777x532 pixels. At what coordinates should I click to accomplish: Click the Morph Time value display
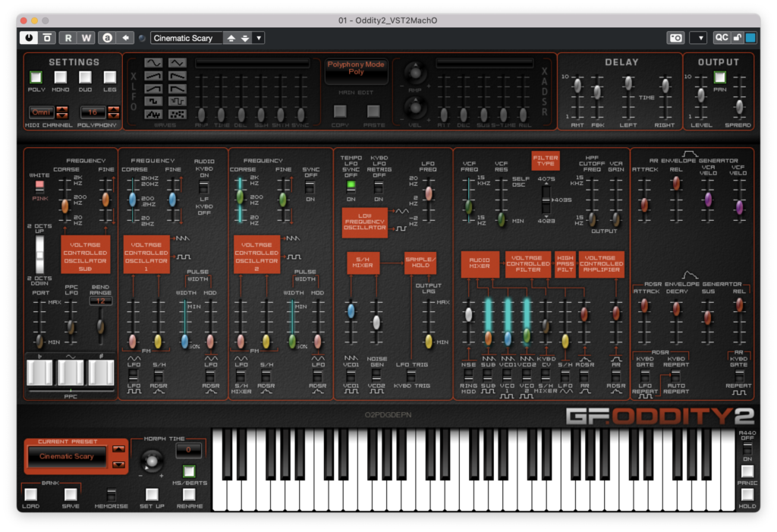(x=188, y=450)
